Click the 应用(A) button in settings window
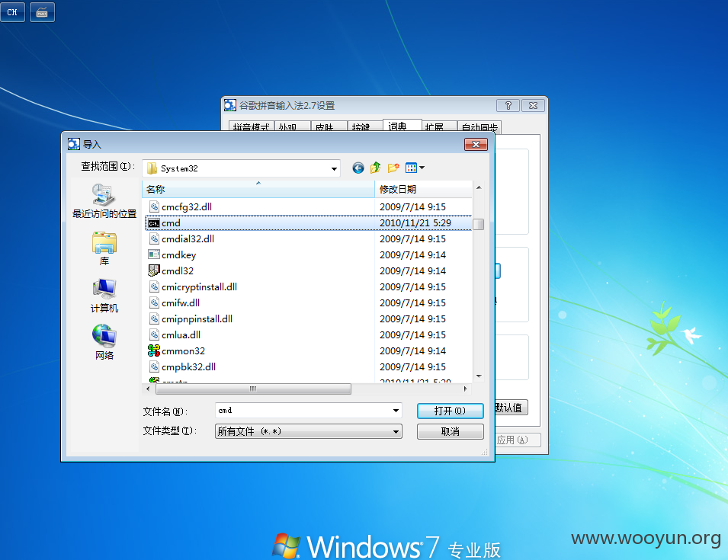Screen dimensions: 728x560 [x=518, y=440]
